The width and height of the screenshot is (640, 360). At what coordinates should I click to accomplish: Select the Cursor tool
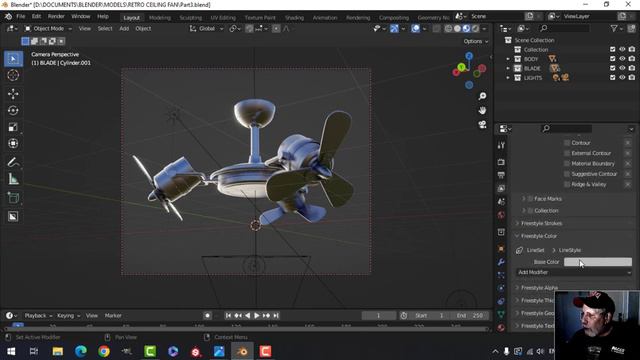pyautogui.click(x=13, y=76)
